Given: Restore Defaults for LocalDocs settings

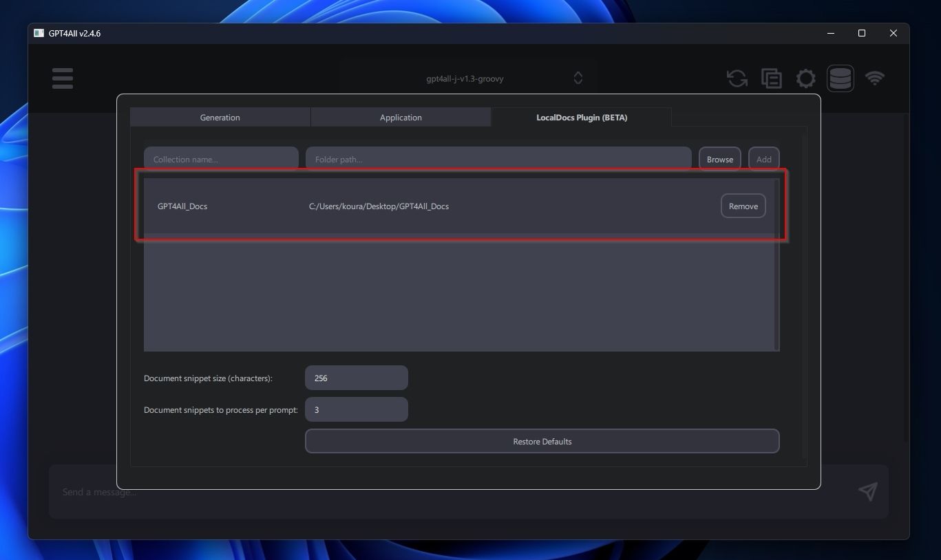Looking at the screenshot, I should 542,441.
